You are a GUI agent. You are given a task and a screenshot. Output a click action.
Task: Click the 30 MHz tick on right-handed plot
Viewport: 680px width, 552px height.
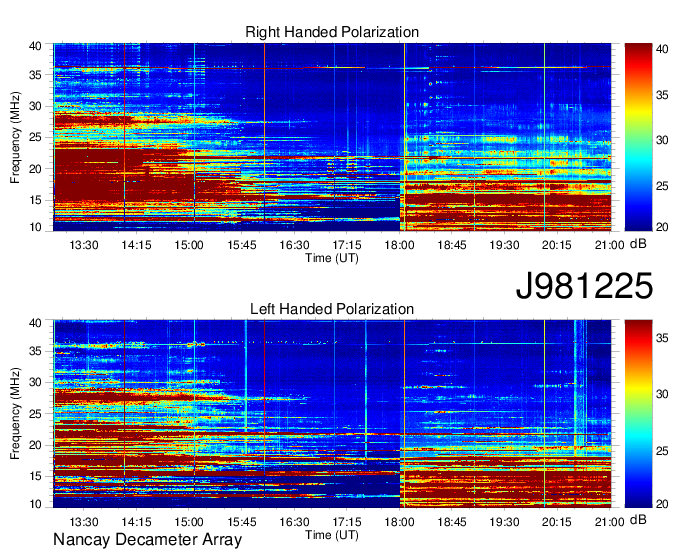pyautogui.click(x=35, y=106)
